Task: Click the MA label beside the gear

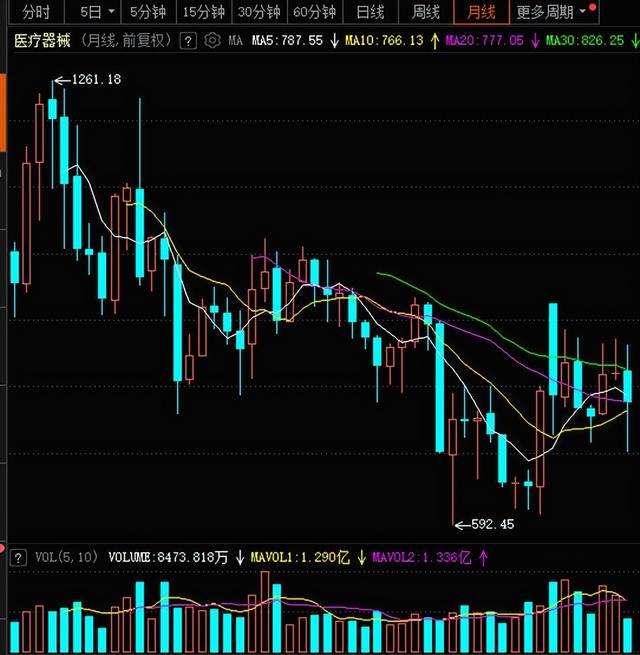Action: tap(235, 41)
